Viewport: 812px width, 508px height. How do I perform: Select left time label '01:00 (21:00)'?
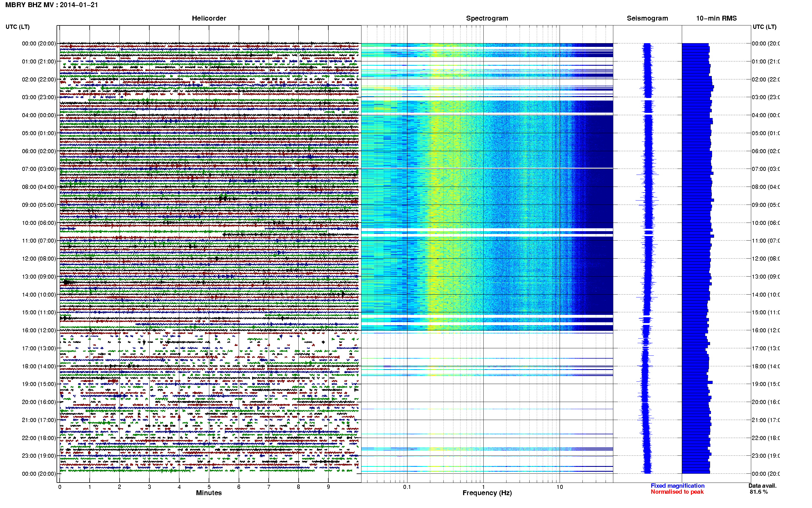click(x=39, y=61)
